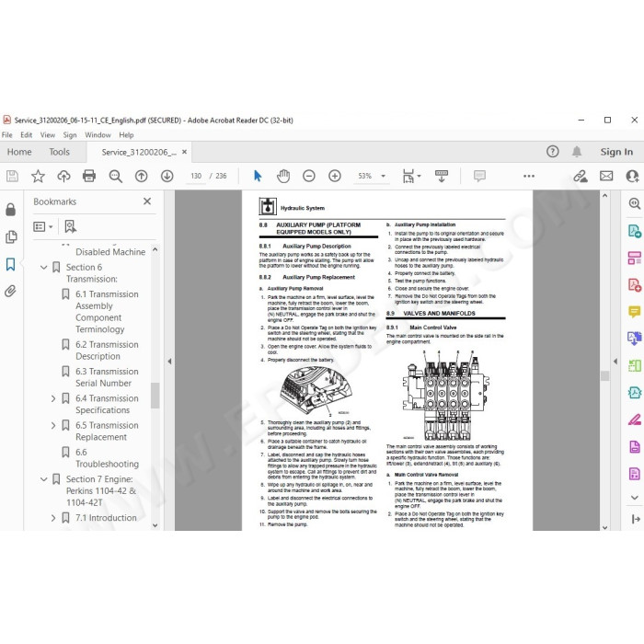Add a comment with the note icon
644x644 pixels.
point(479,177)
